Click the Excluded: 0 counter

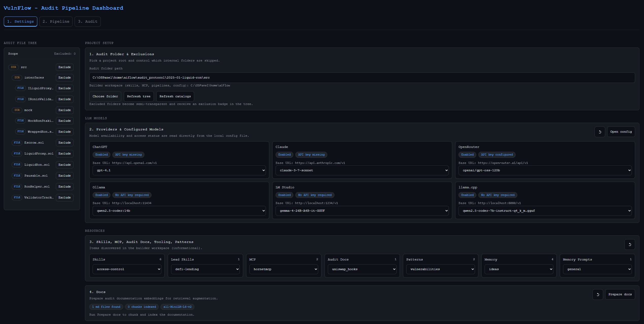tap(65, 54)
